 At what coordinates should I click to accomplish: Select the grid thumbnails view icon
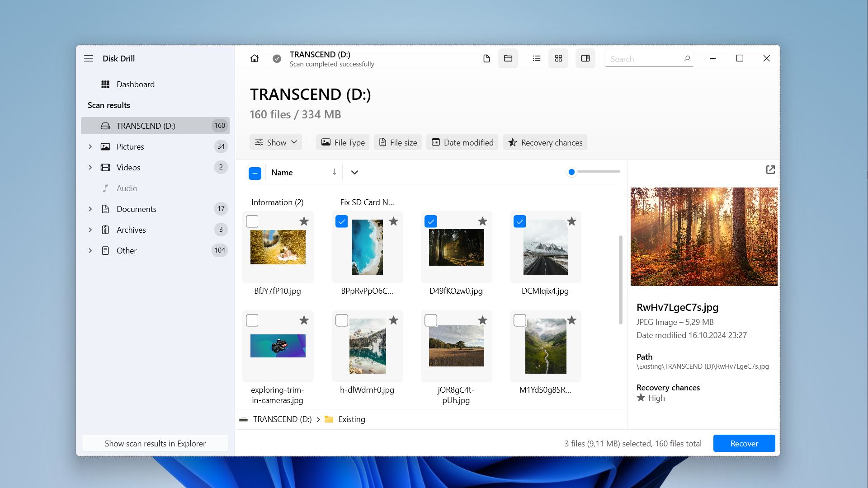click(x=558, y=58)
